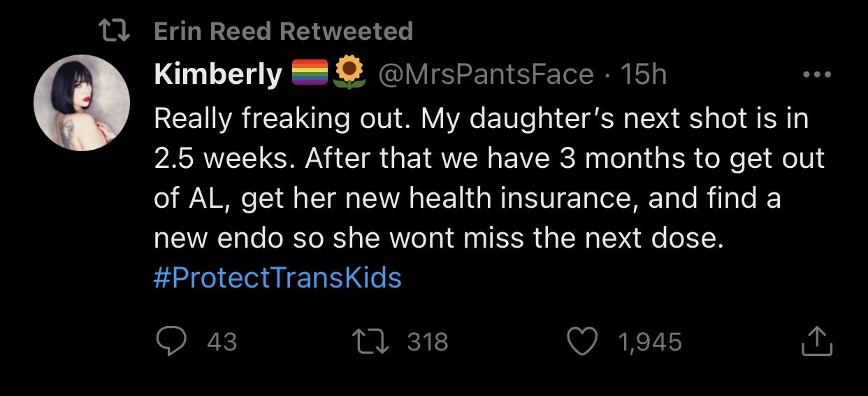Viewport: 868px width, 396px height.
Task: Click the like count "1,945"
Action: pyautogui.click(x=649, y=342)
